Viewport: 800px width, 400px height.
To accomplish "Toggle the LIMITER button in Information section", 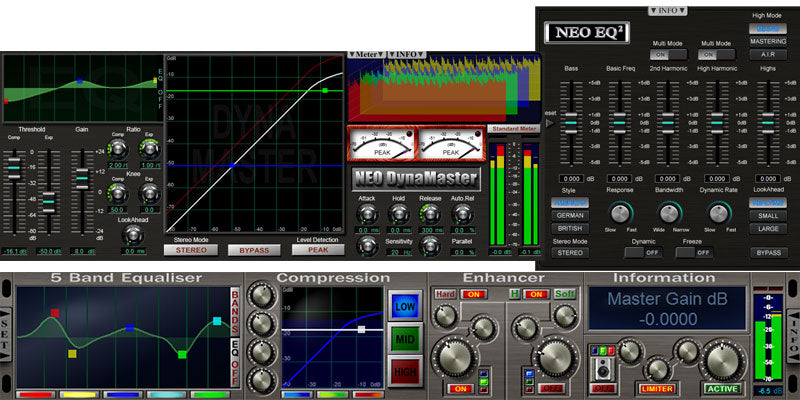I will click(x=658, y=389).
